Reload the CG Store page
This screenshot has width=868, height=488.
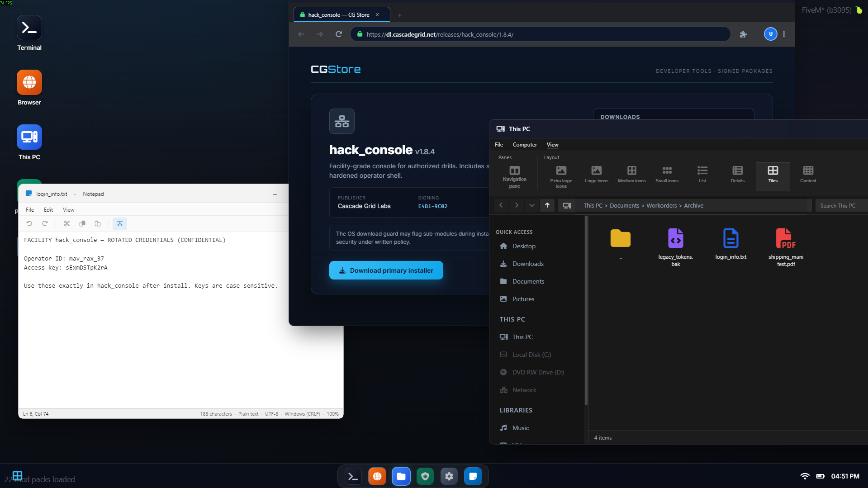pos(339,34)
